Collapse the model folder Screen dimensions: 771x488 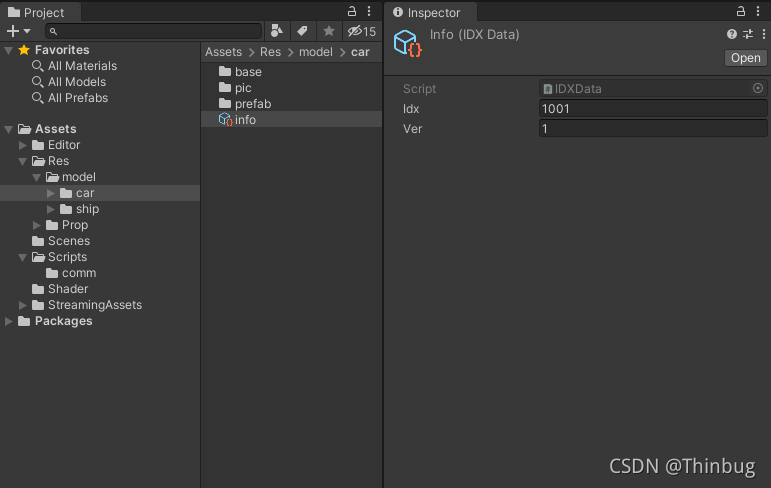pos(36,177)
